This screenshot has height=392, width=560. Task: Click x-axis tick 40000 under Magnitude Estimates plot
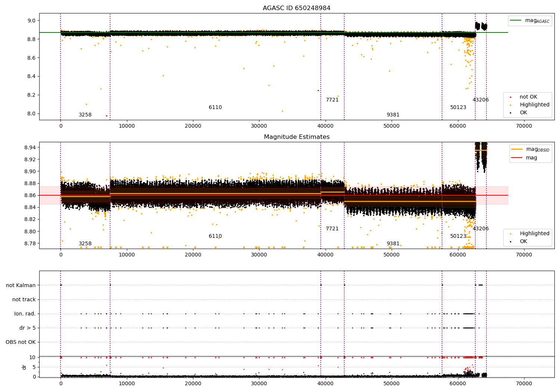click(325, 255)
